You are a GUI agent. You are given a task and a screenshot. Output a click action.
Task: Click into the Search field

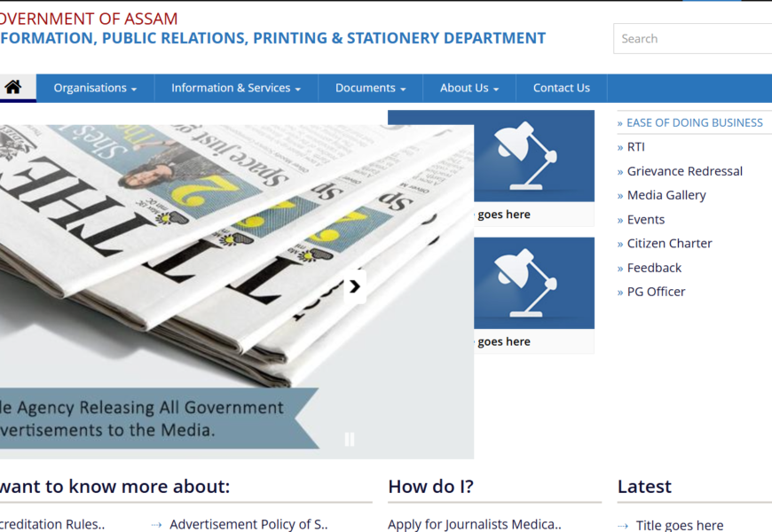pos(692,39)
